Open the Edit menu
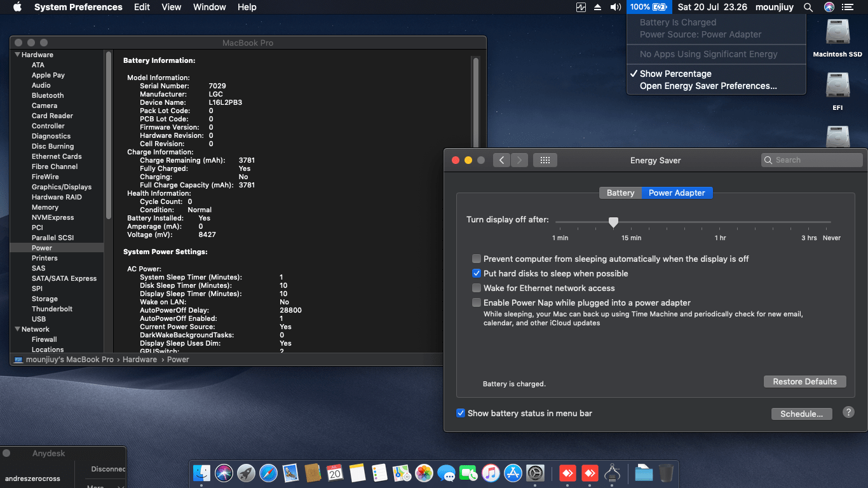The width and height of the screenshot is (868, 488). pyautogui.click(x=142, y=7)
